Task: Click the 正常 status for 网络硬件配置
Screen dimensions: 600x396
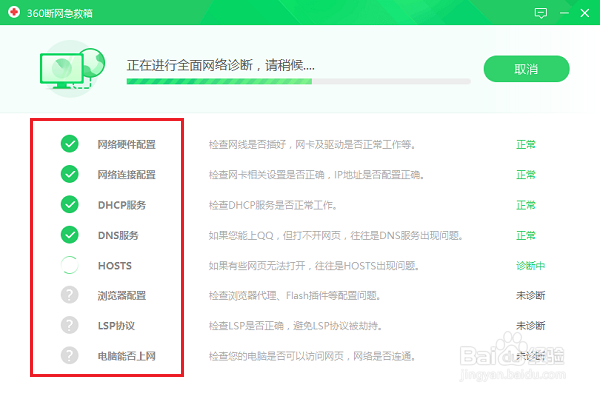Action: pos(526,144)
